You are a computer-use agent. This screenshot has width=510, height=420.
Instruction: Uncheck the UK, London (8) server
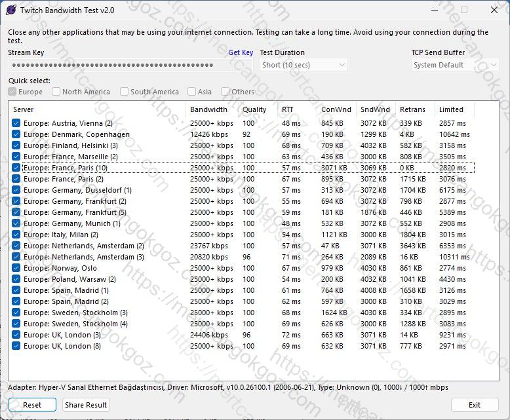(16, 346)
